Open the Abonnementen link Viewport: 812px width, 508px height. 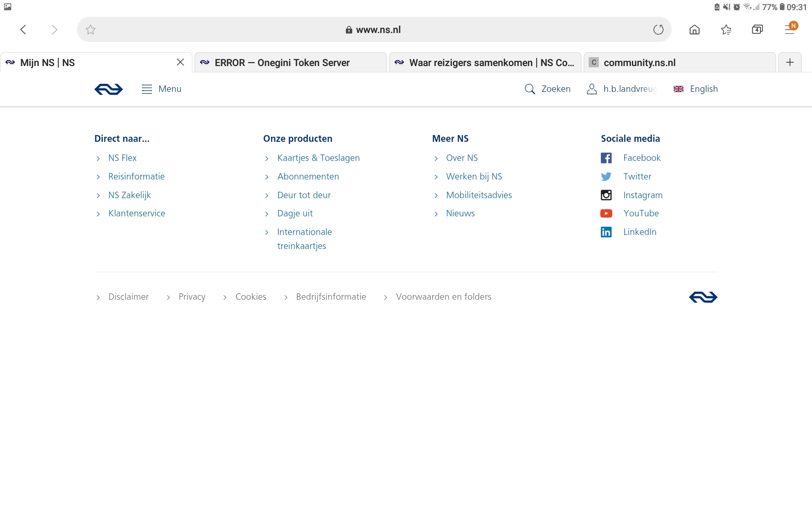[x=308, y=177]
